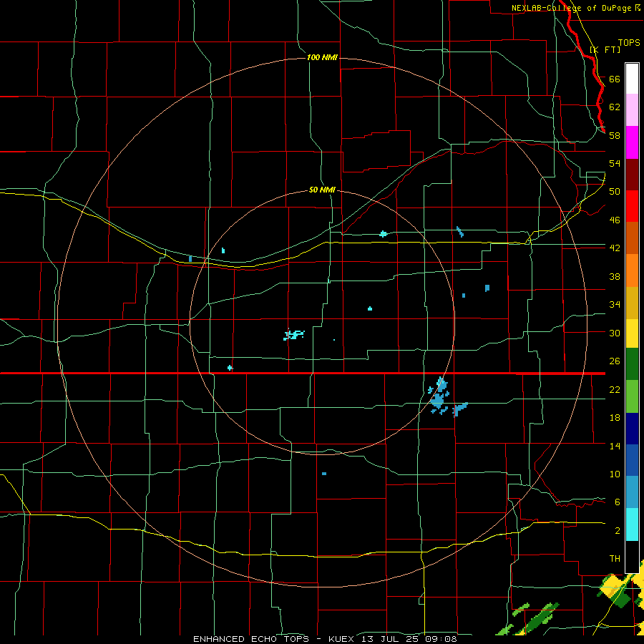Click the "58" legend value
The image size is (644, 644).
click(615, 135)
